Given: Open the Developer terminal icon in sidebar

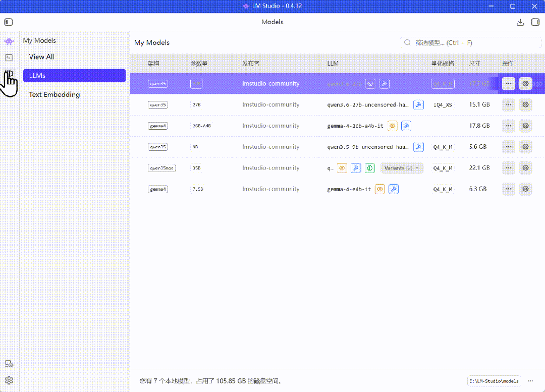Looking at the screenshot, I should tap(9, 58).
